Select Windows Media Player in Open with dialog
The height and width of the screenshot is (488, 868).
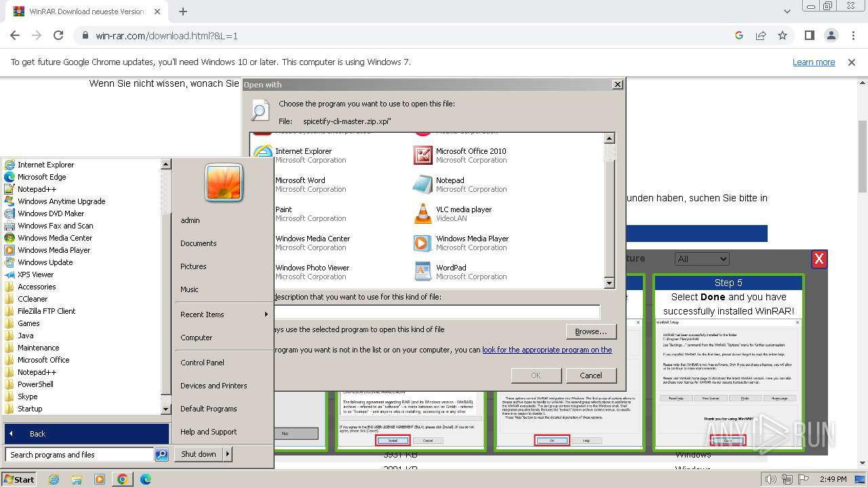(x=462, y=243)
